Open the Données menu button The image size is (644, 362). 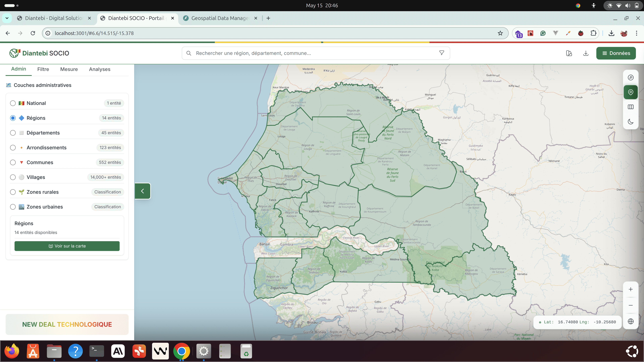tap(616, 53)
